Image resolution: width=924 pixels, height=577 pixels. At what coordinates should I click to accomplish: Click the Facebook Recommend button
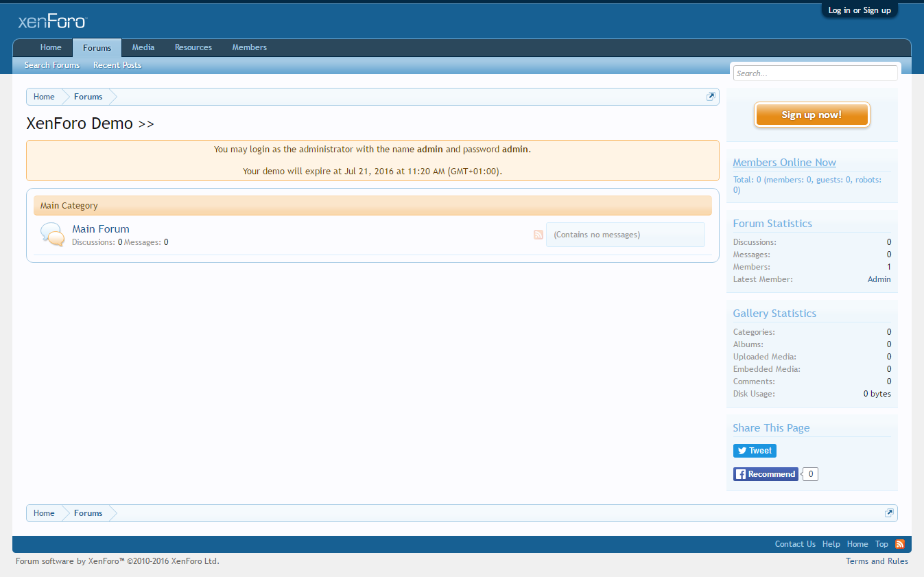(x=766, y=474)
